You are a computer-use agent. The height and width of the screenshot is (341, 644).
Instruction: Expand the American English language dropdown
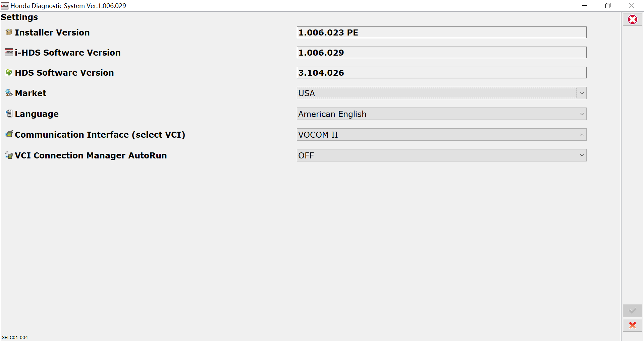441,114
